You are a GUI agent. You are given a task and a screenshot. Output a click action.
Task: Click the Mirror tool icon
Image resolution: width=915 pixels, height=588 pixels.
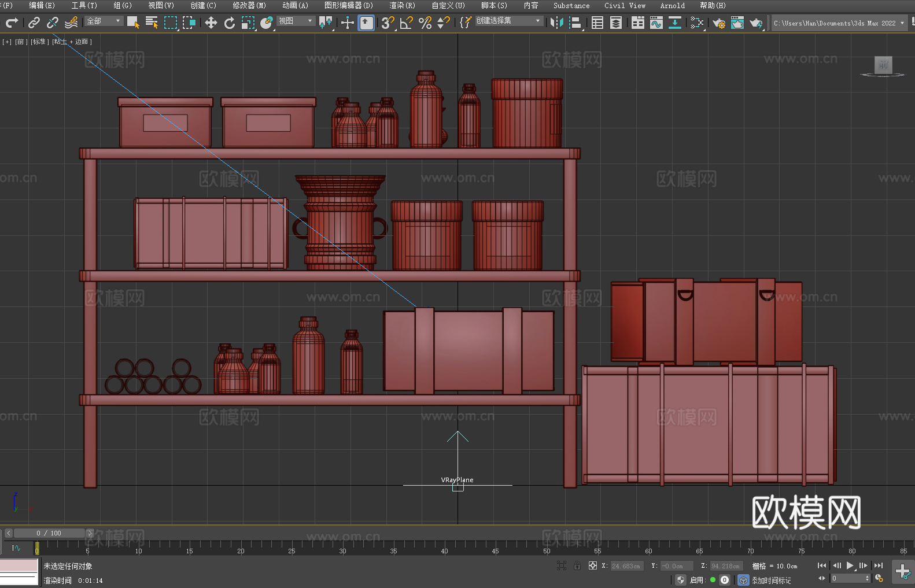point(556,23)
